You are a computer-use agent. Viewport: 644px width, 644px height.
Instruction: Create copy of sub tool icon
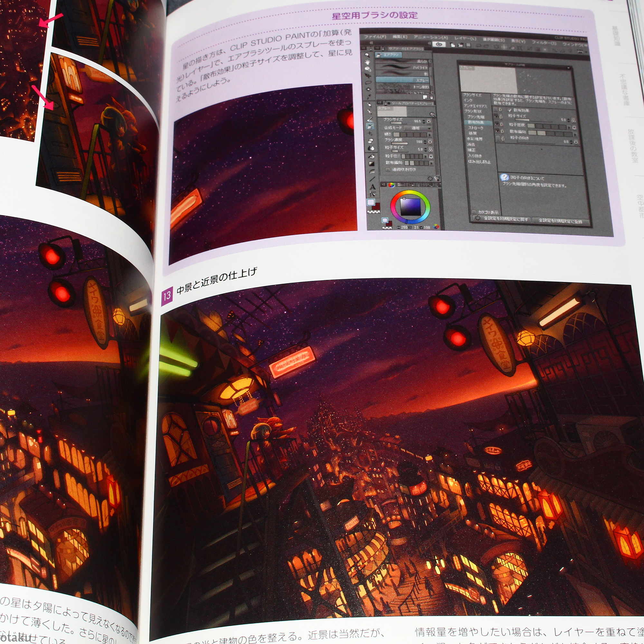point(425,97)
